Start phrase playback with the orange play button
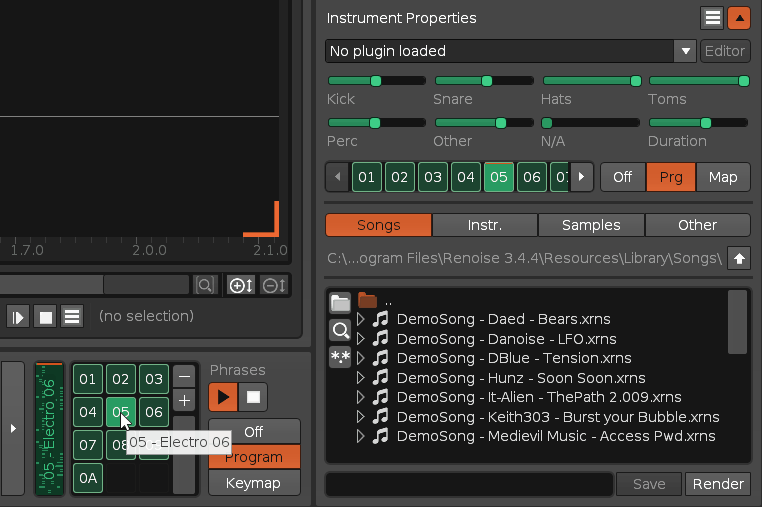Viewport: 762px width, 507px height. (x=223, y=397)
